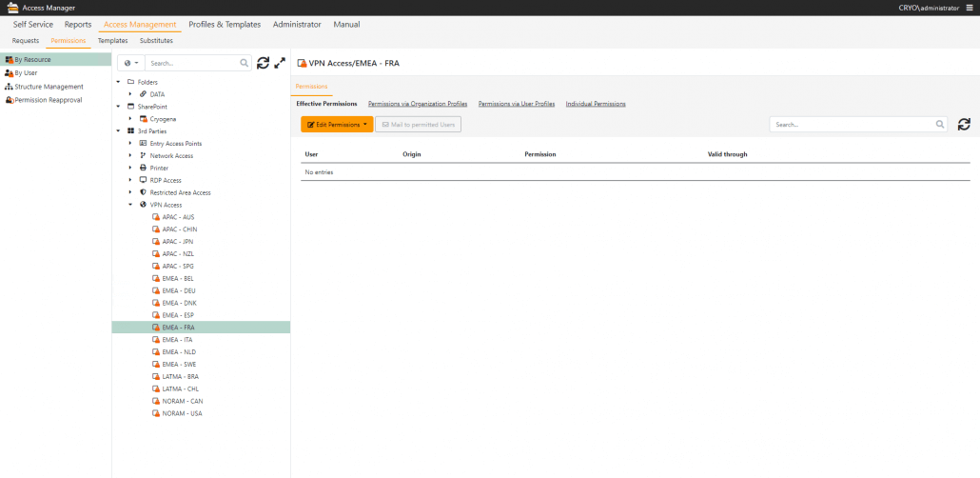The height and width of the screenshot is (478, 980).
Task: Collapse the VPN Access tree node
Action: 130,205
